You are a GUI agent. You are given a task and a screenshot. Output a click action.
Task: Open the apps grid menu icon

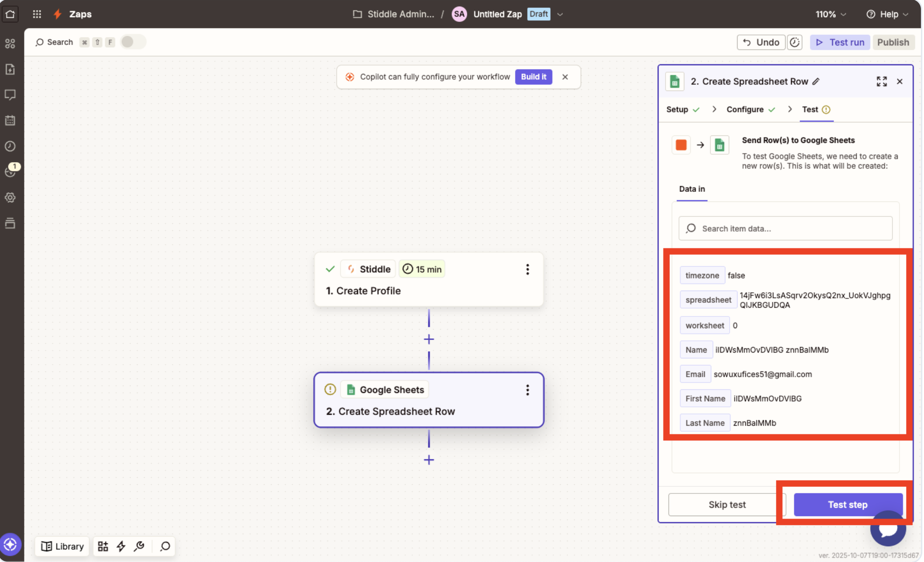coord(37,14)
